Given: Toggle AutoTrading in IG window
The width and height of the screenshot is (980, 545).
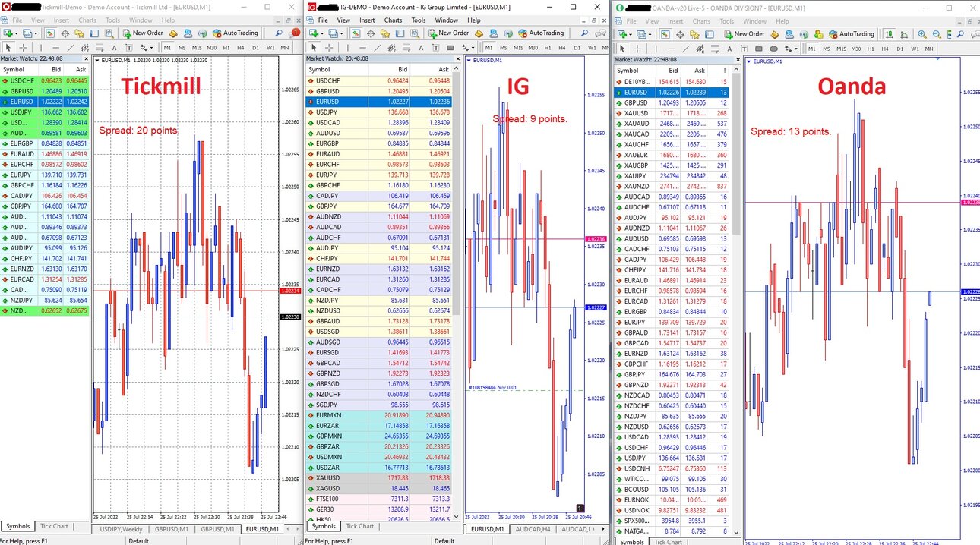Looking at the screenshot, I should click(x=541, y=33).
